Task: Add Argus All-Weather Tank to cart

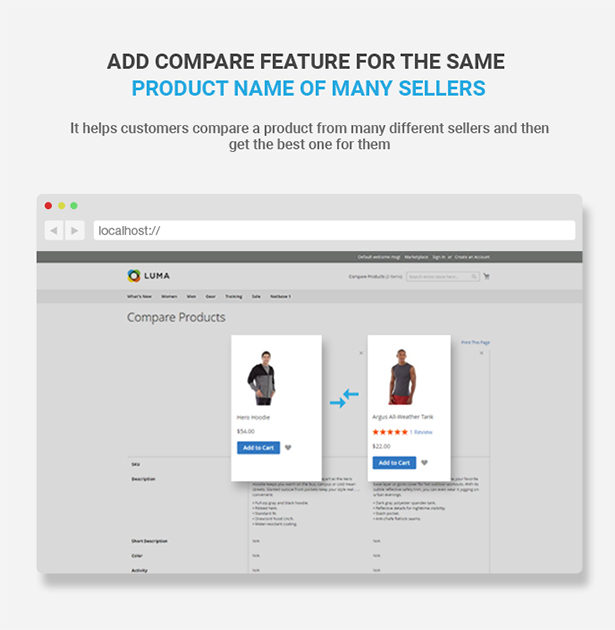Action: [x=394, y=463]
